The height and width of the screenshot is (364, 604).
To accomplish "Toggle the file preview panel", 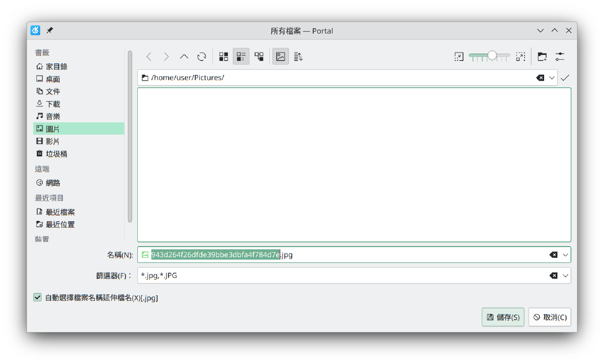I will coord(280,57).
